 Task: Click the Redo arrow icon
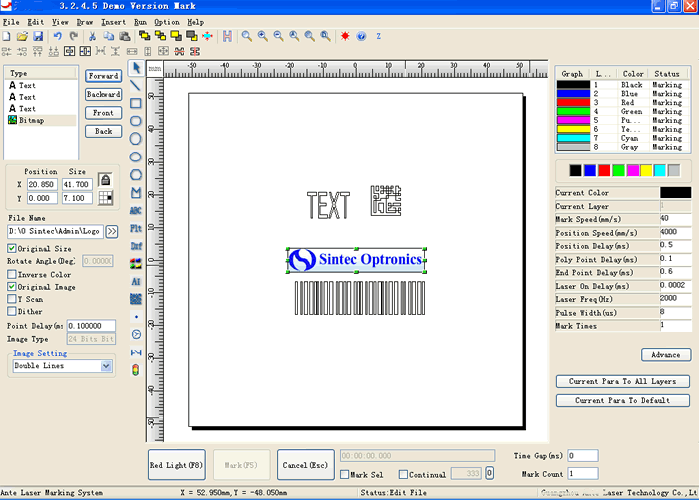coord(74,36)
